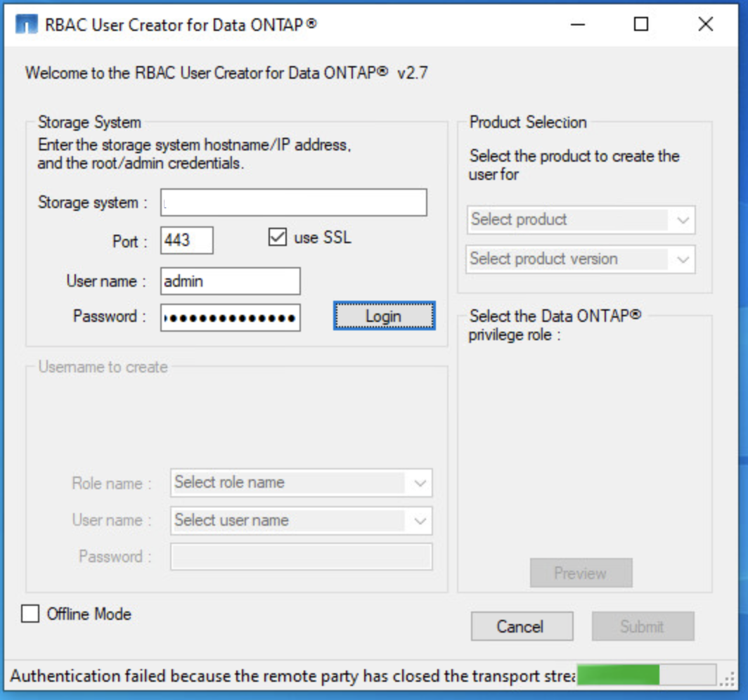Click the NetApp app icon in title bar
748x700 pixels.
(x=26, y=24)
